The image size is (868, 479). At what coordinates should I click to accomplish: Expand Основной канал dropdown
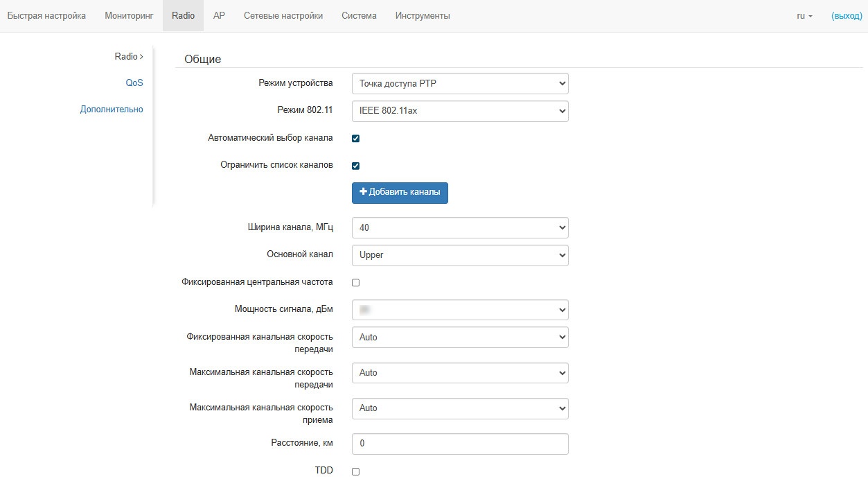click(460, 255)
